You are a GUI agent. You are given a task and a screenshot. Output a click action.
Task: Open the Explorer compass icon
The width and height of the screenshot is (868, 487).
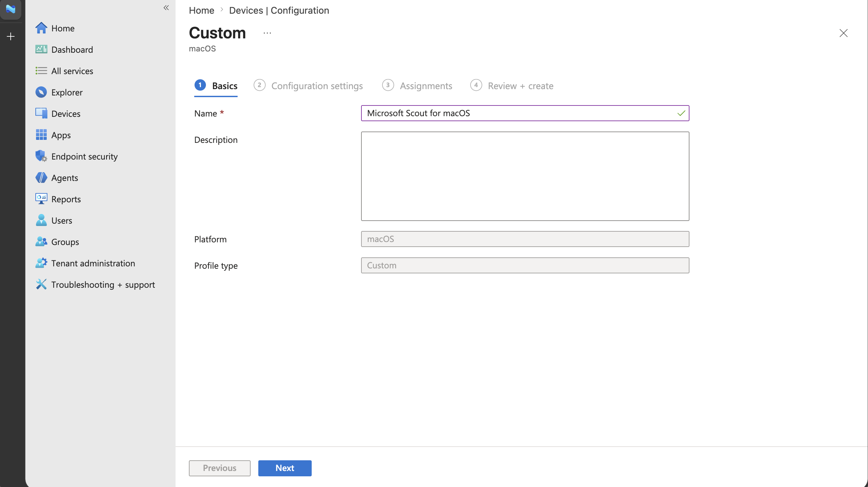41,92
